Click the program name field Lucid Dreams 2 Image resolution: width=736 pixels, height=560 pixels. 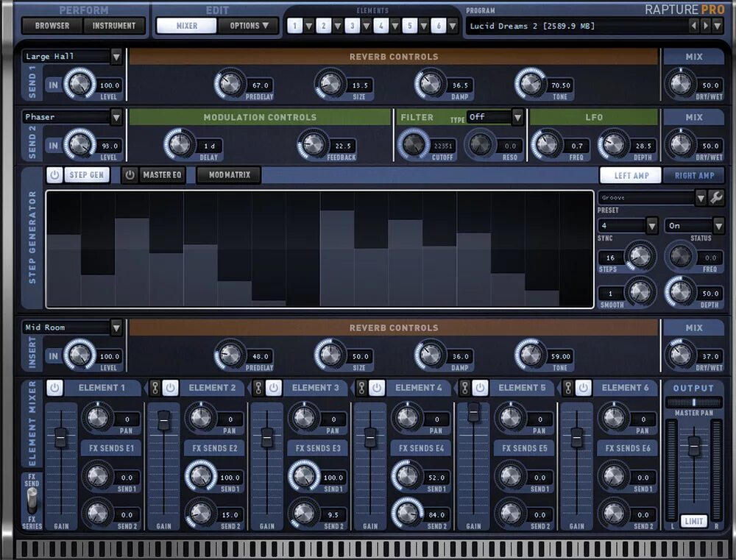coord(577,26)
